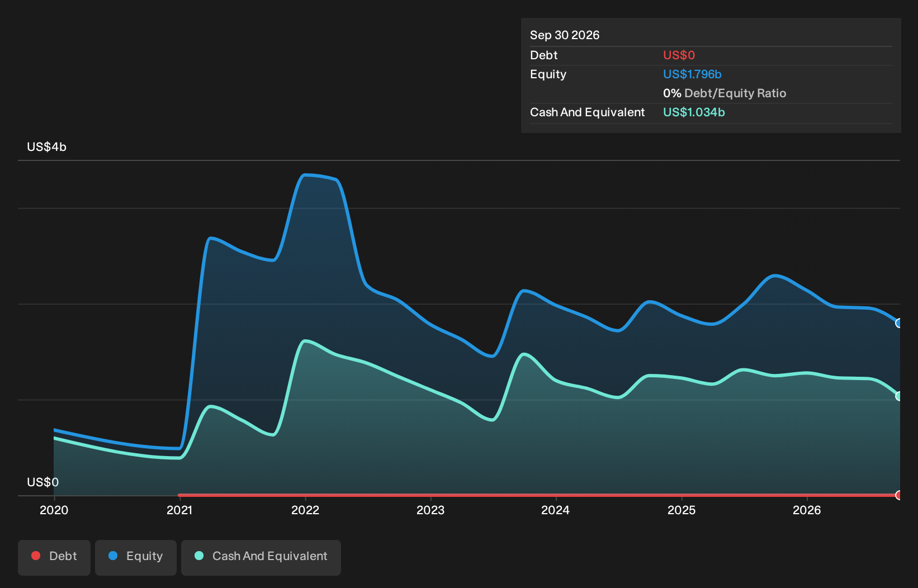
Task: Click the Sep 30 2026 tooltip date
Action: (x=565, y=35)
